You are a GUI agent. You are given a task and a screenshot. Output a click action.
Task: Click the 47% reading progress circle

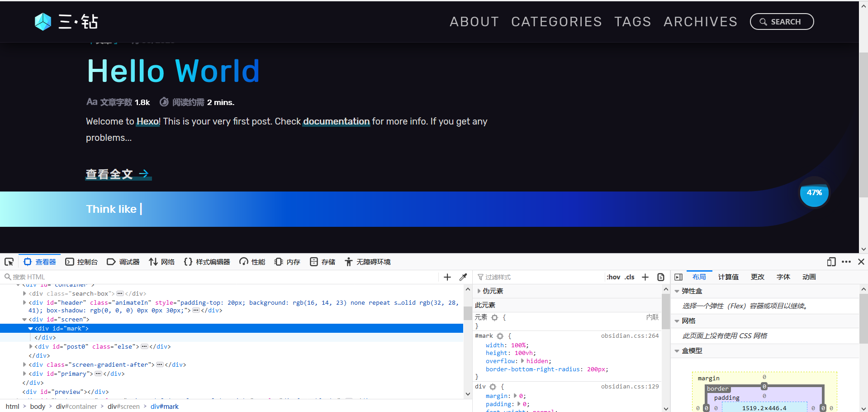click(814, 193)
